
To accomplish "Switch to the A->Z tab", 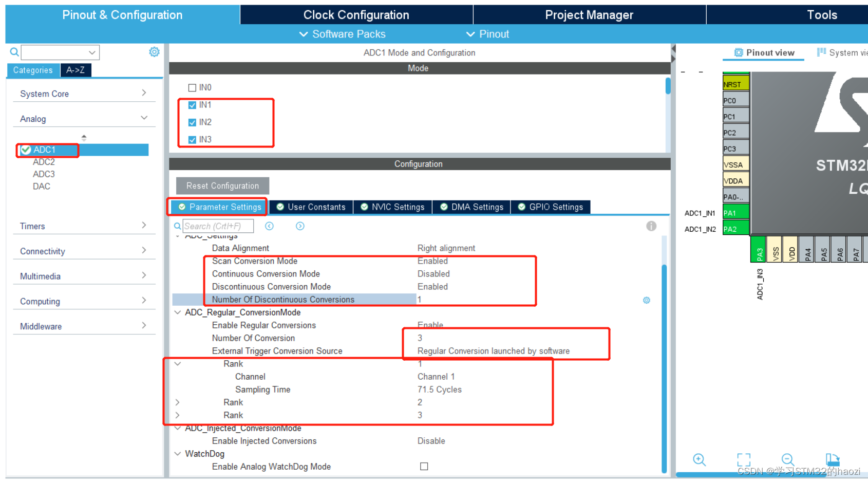I will (76, 70).
